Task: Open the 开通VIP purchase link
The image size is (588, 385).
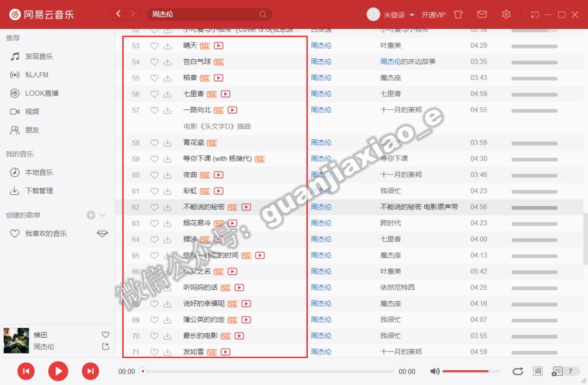Action: click(433, 14)
